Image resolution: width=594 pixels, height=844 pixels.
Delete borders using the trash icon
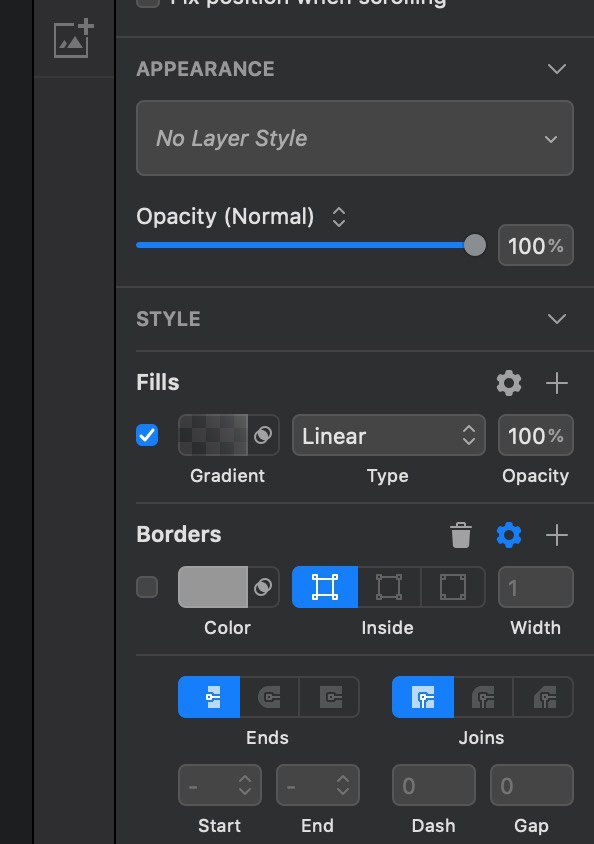click(461, 535)
